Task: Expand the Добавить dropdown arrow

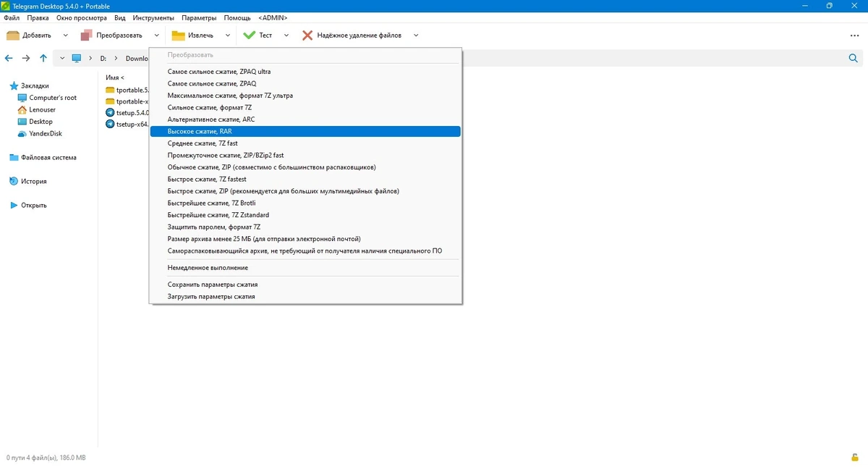Action: tap(65, 35)
